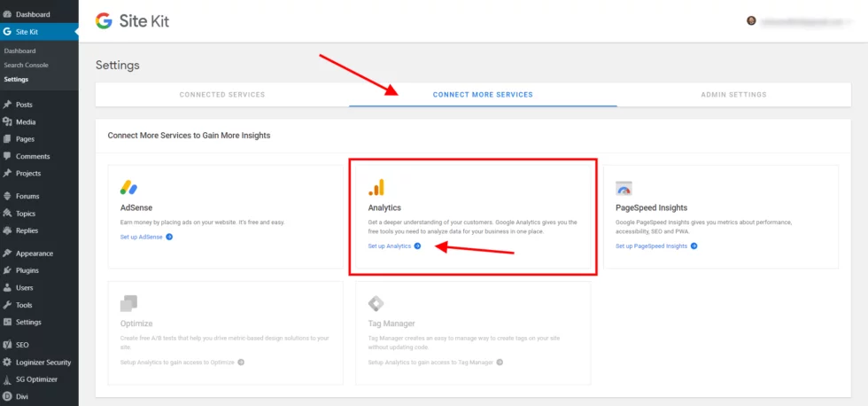
Task: Click the Tag Manager diamond logo
Action: 376,303
